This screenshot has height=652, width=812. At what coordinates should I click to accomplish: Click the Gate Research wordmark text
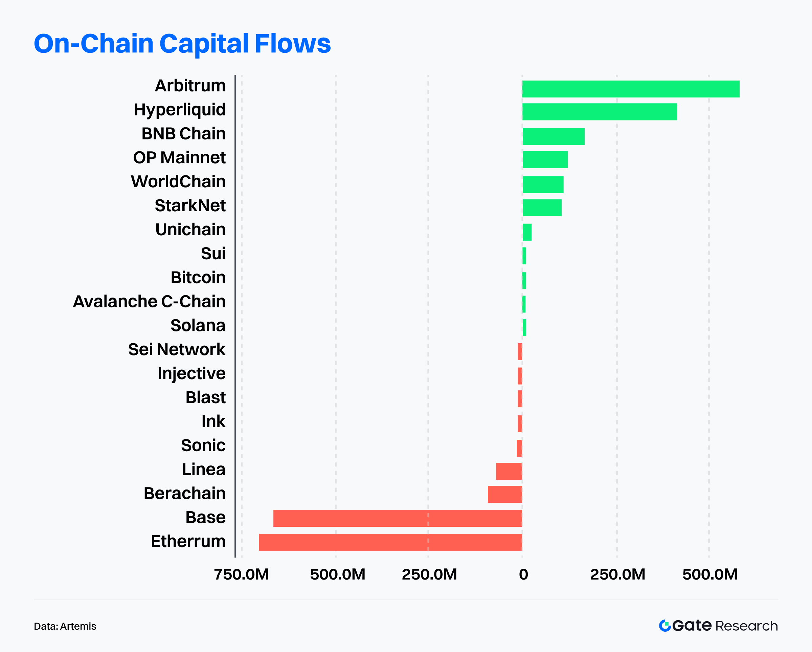(x=725, y=626)
